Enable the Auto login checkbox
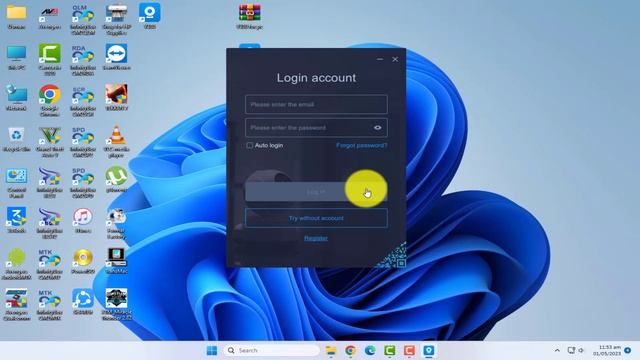Viewport: 640px width, 360px height. coord(249,145)
